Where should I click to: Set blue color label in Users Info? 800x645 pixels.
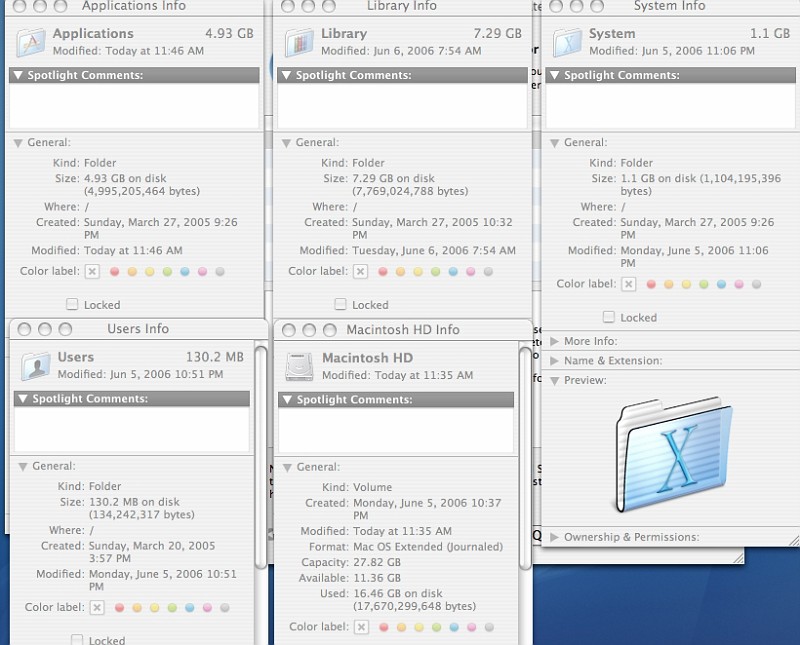[190, 608]
